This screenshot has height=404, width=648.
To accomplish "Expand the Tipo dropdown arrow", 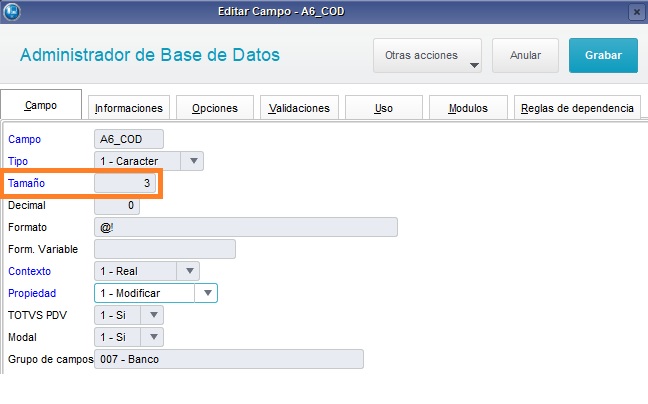I will coord(193,161).
